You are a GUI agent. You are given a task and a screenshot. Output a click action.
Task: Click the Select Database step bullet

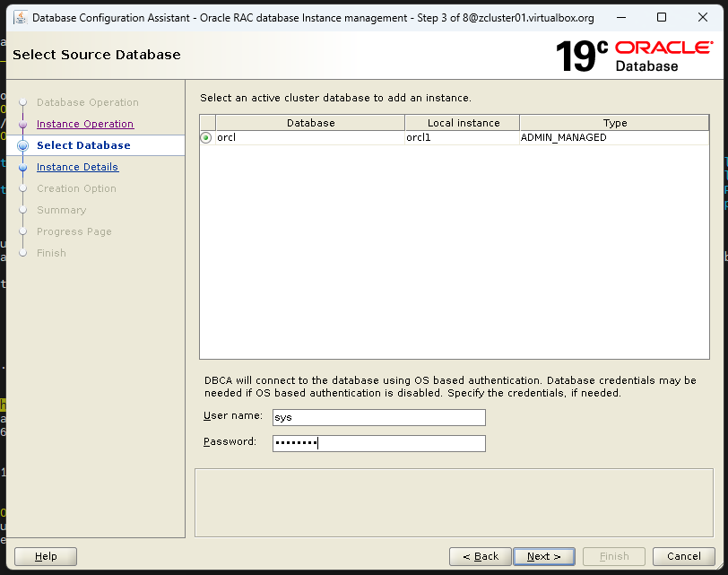click(x=22, y=145)
